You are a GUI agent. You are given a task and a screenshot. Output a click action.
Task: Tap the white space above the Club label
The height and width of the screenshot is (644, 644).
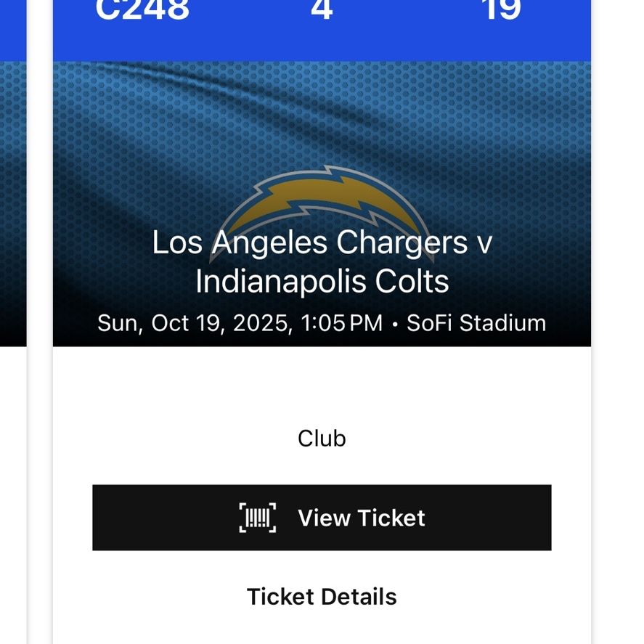click(322, 386)
